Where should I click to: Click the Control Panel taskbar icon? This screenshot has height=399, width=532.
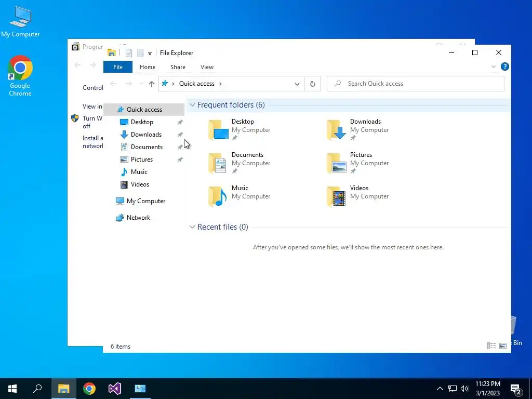point(140,389)
